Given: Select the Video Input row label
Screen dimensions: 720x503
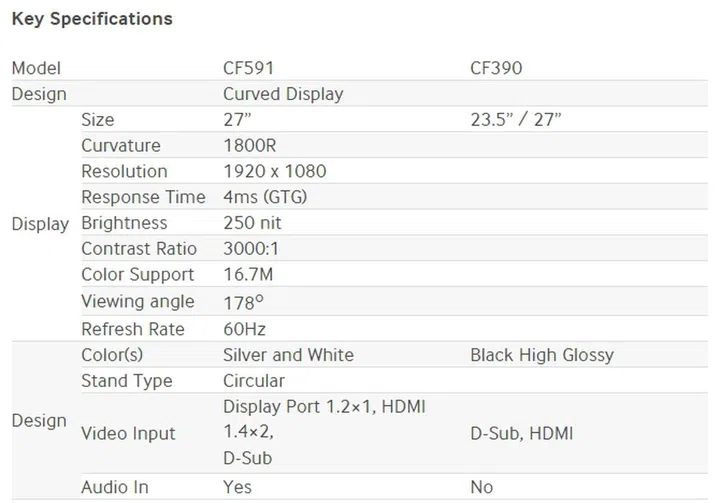Looking at the screenshot, I should pos(128,433).
